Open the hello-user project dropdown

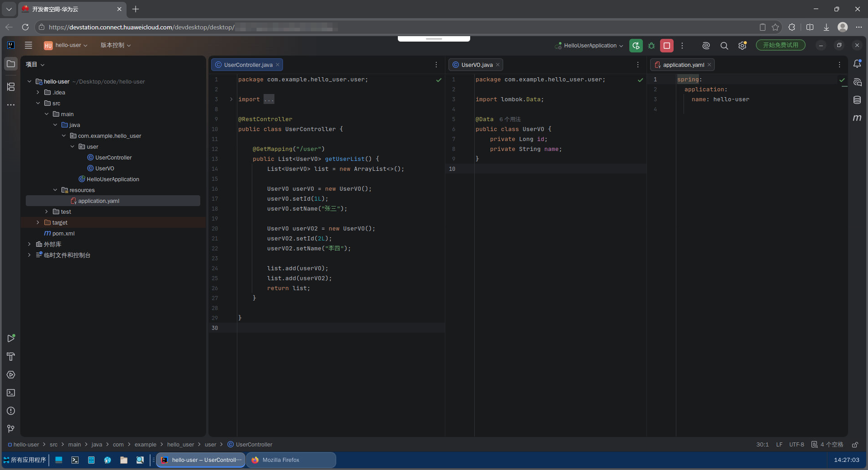tap(66, 45)
